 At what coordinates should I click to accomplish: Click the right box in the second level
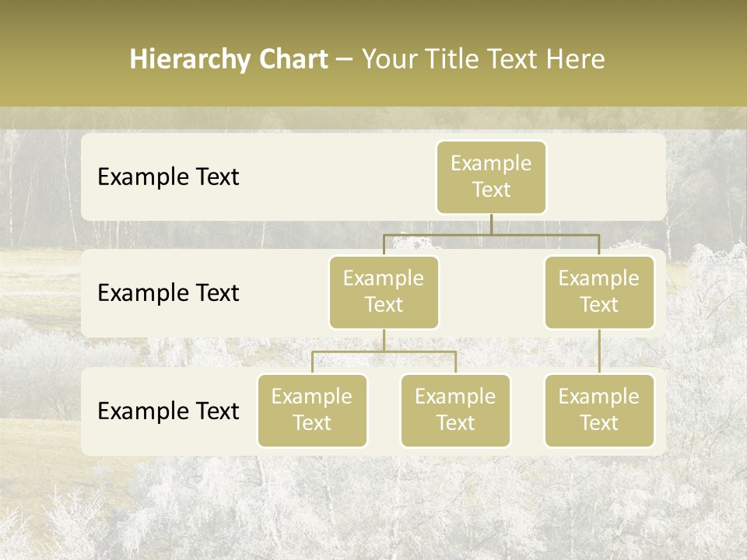[599, 292]
